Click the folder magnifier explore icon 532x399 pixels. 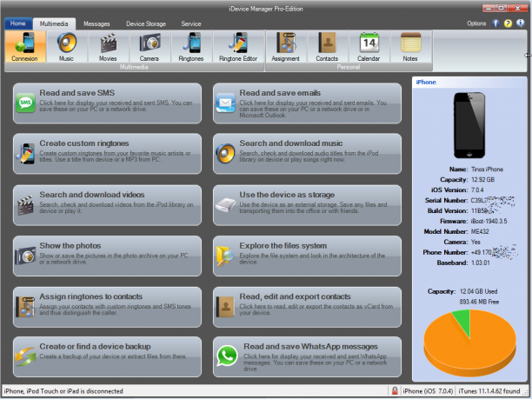click(x=225, y=256)
